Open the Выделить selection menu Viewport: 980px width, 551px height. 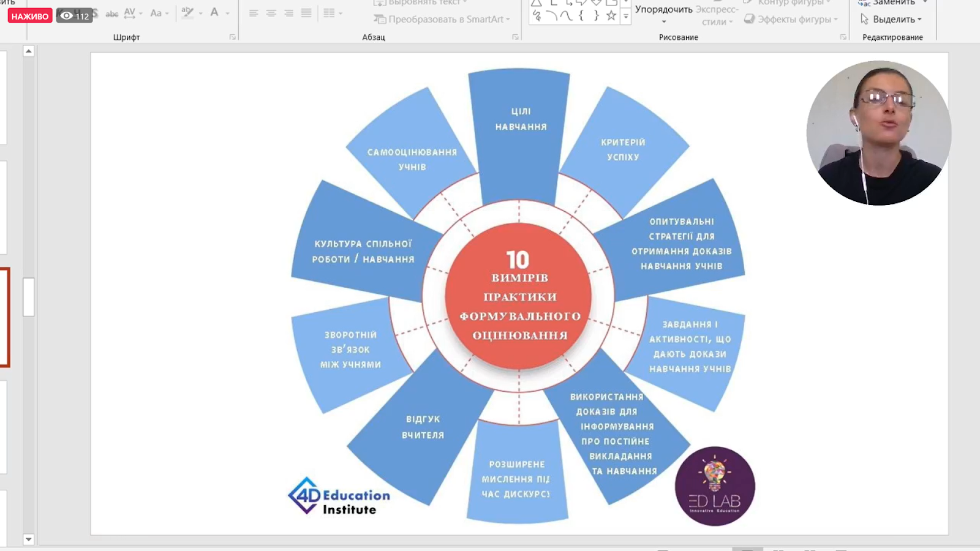[x=891, y=20]
